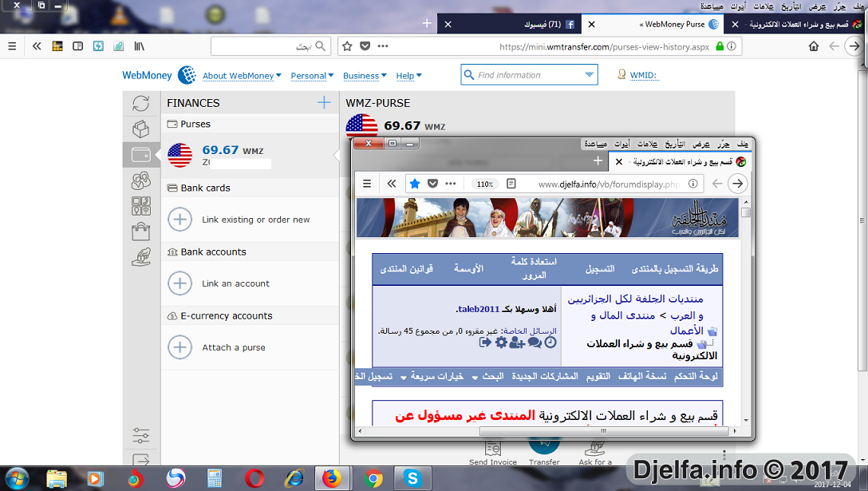Open the المشاركات الجديدة link in the forum navbar
The height and width of the screenshot is (491, 868).
(545, 376)
